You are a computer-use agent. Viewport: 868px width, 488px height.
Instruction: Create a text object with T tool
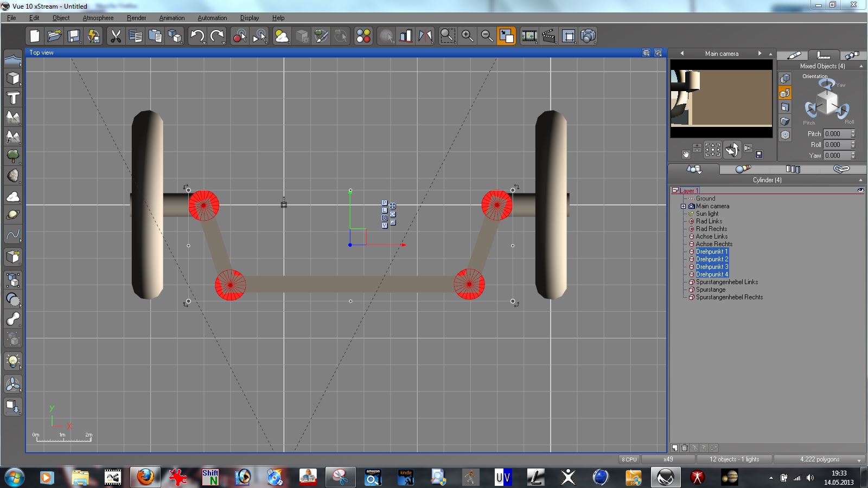pyautogui.click(x=13, y=98)
